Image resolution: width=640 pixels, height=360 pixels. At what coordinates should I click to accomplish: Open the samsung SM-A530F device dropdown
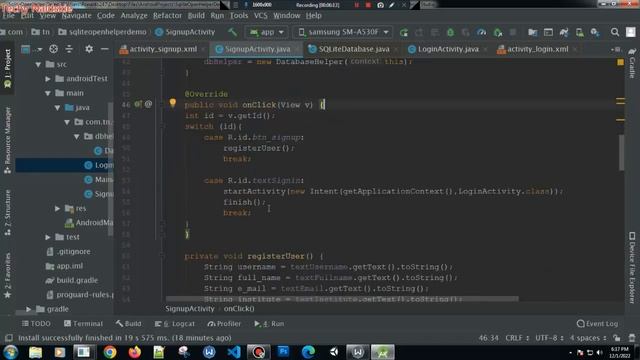click(x=343, y=32)
